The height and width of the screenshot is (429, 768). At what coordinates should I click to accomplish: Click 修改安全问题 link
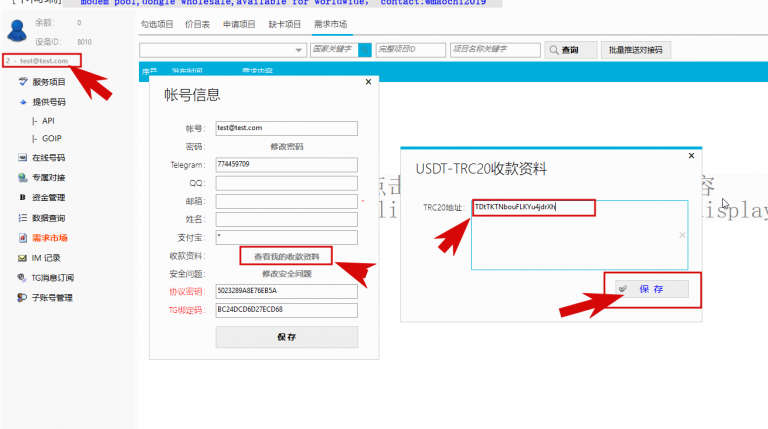[x=287, y=274]
